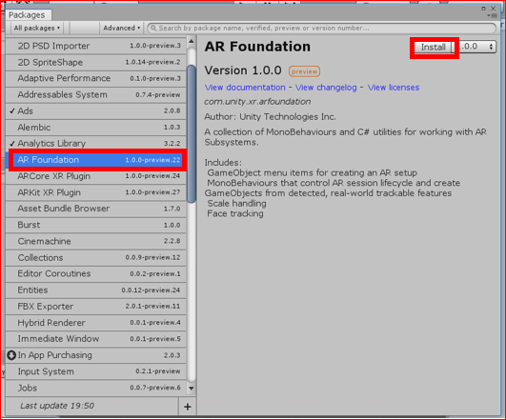506x420 pixels.
Task: Select the 2D PSD Importer package
Action: [96, 46]
